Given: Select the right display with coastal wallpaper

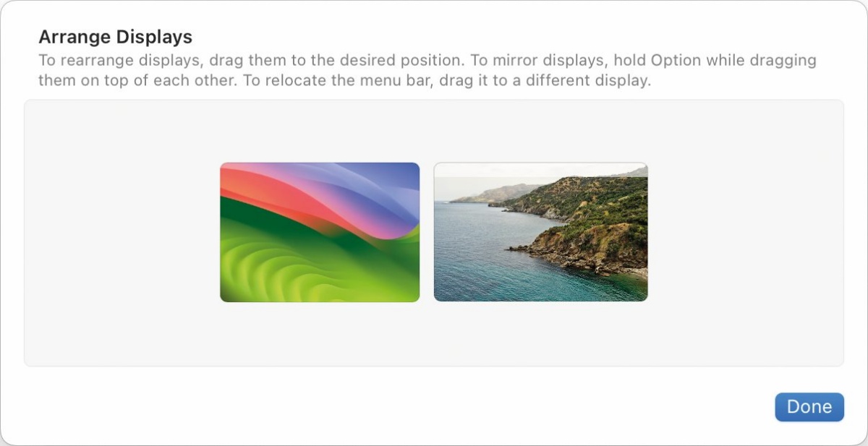Looking at the screenshot, I should pos(540,232).
